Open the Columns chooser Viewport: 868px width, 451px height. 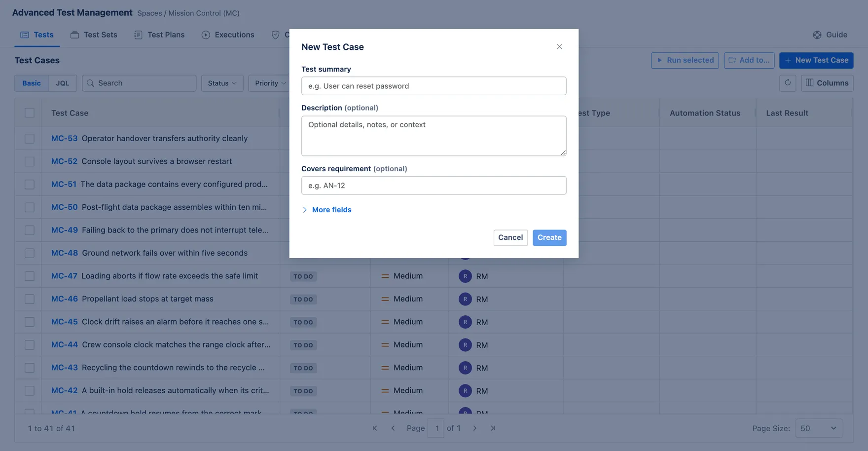827,83
